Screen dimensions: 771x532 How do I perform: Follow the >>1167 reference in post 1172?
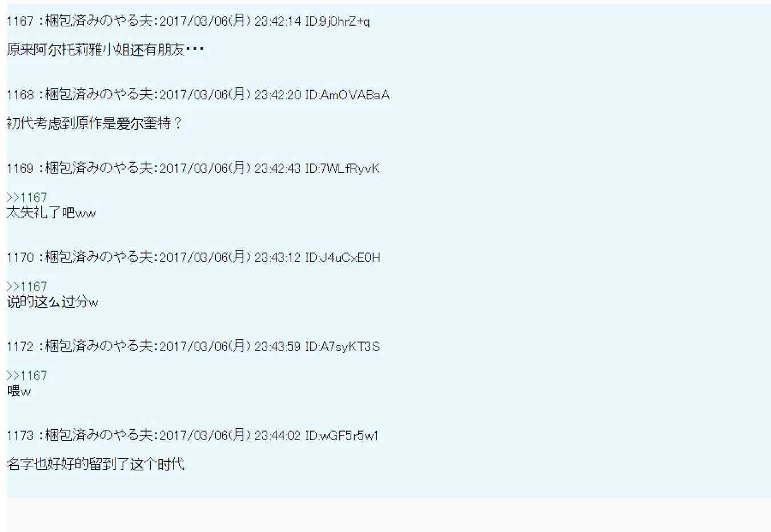(27, 376)
